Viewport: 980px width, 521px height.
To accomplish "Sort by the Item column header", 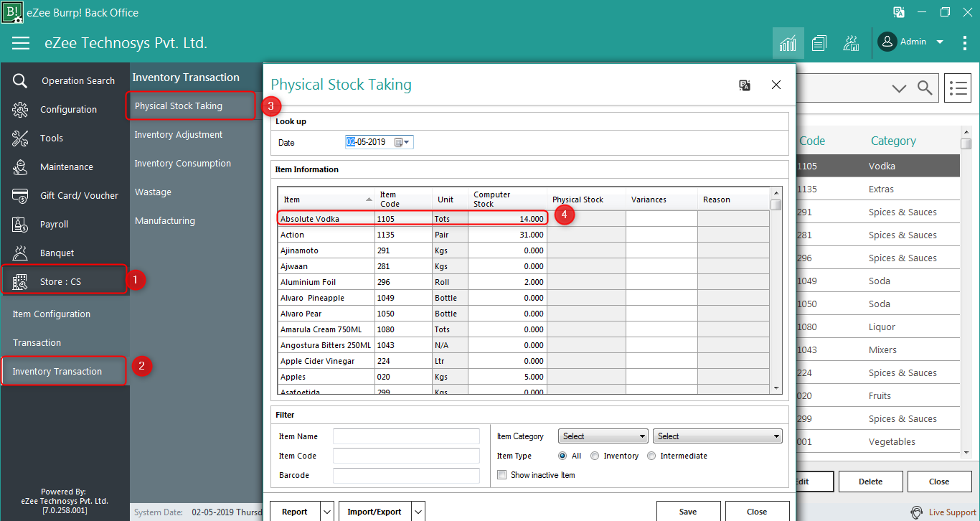I will [x=326, y=200].
